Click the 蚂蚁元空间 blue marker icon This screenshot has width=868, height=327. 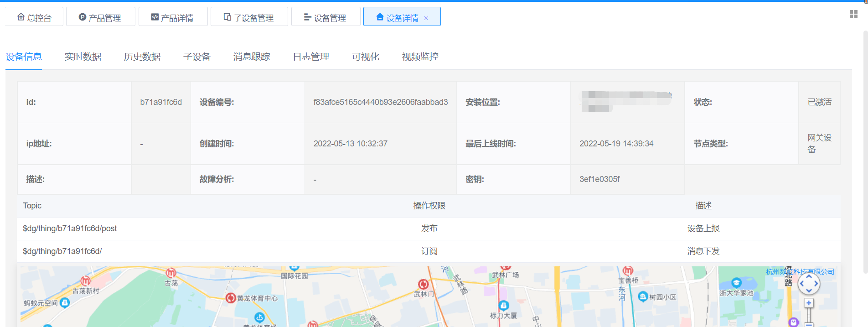click(x=65, y=302)
